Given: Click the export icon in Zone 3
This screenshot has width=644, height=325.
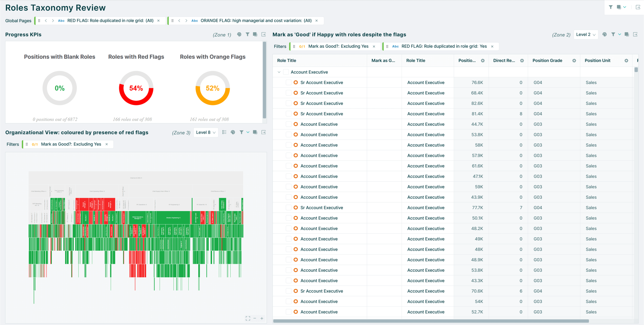Looking at the screenshot, I should 264,132.
